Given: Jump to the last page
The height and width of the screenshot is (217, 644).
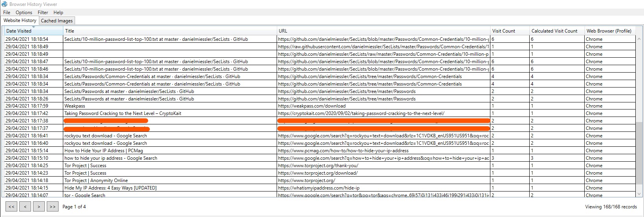Looking at the screenshot, I should coord(52,207).
